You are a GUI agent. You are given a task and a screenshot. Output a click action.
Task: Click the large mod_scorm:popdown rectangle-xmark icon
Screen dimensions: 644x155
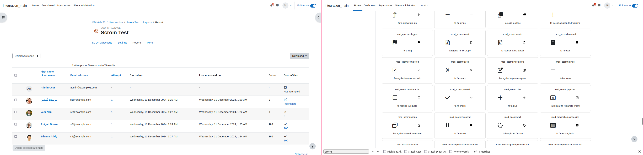click(x=553, y=98)
